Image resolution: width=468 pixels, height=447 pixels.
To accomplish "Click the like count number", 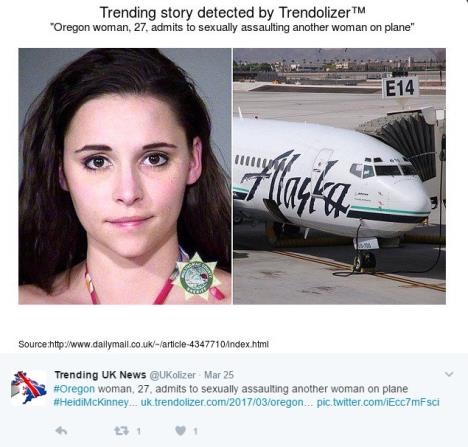I will [x=196, y=431].
